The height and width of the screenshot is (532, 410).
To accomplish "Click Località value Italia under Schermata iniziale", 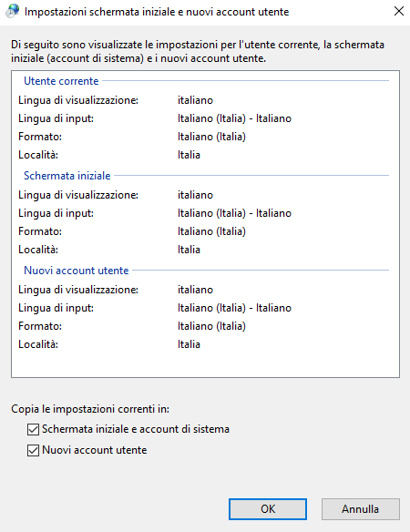I will click(189, 250).
